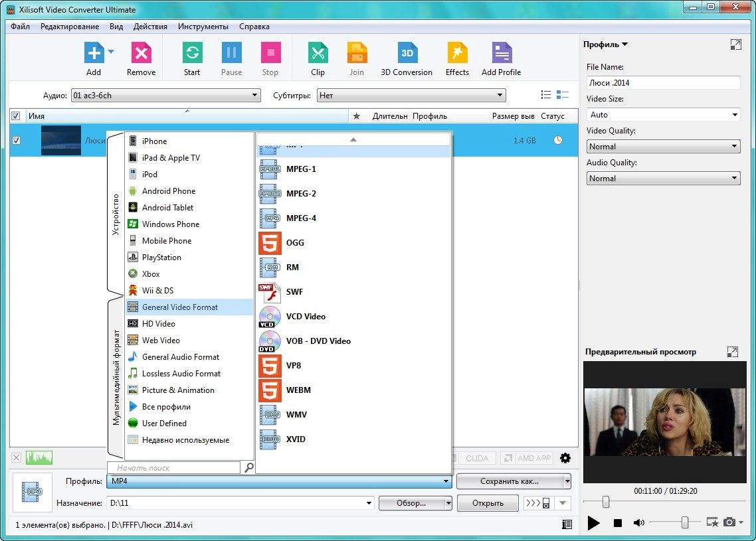Open the Инструменты menu
The image size is (756, 541).
coord(203,27)
